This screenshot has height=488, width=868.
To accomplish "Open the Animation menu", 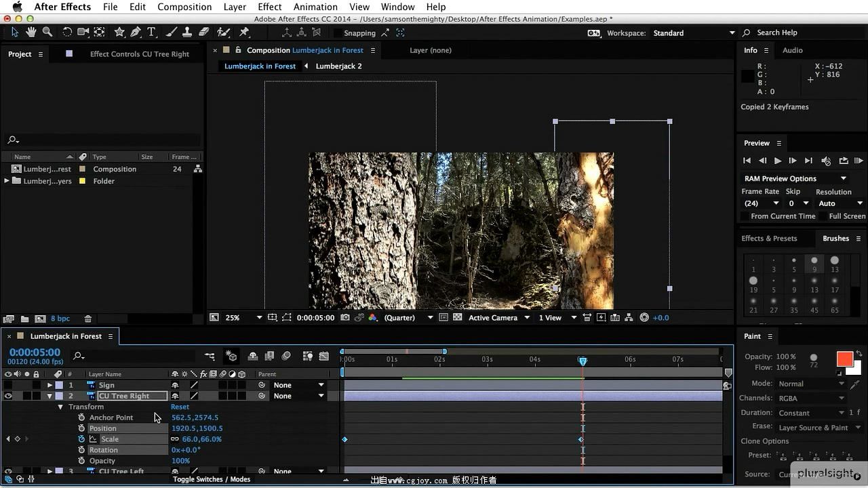I will click(x=315, y=7).
